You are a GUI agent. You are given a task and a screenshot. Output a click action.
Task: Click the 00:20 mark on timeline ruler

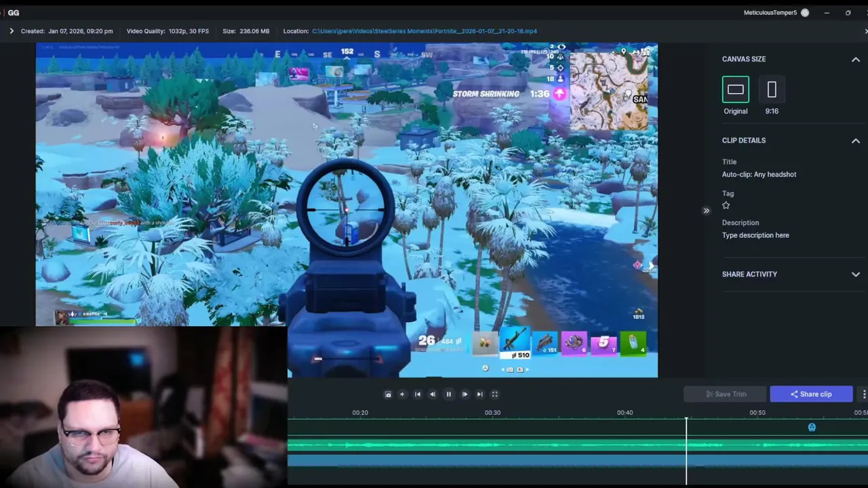[x=360, y=413]
